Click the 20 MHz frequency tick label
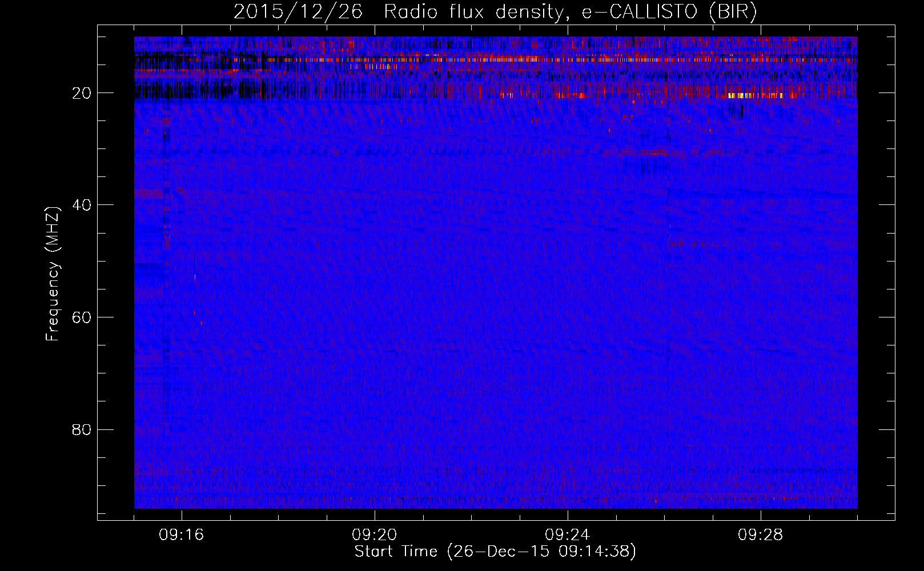The width and height of the screenshot is (924, 571). click(x=82, y=93)
